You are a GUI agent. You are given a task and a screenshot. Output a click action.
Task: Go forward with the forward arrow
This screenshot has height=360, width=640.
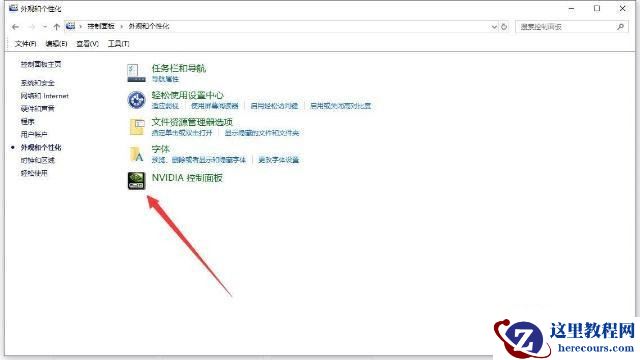32,27
